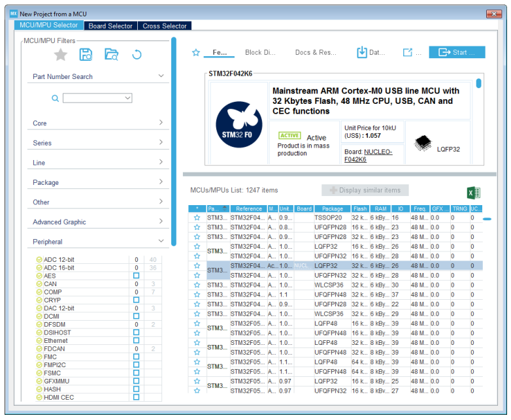Set DAC 12-bit peripheral count field
The height and width of the screenshot is (420, 511).
[x=136, y=308]
